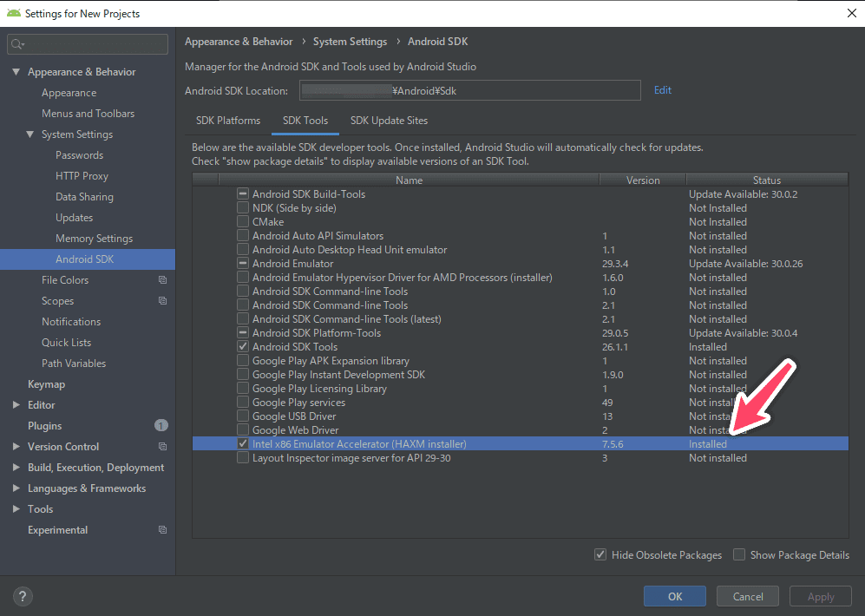The width and height of the screenshot is (865, 616).
Task: Open Data Sharing settings
Action: coord(84,197)
